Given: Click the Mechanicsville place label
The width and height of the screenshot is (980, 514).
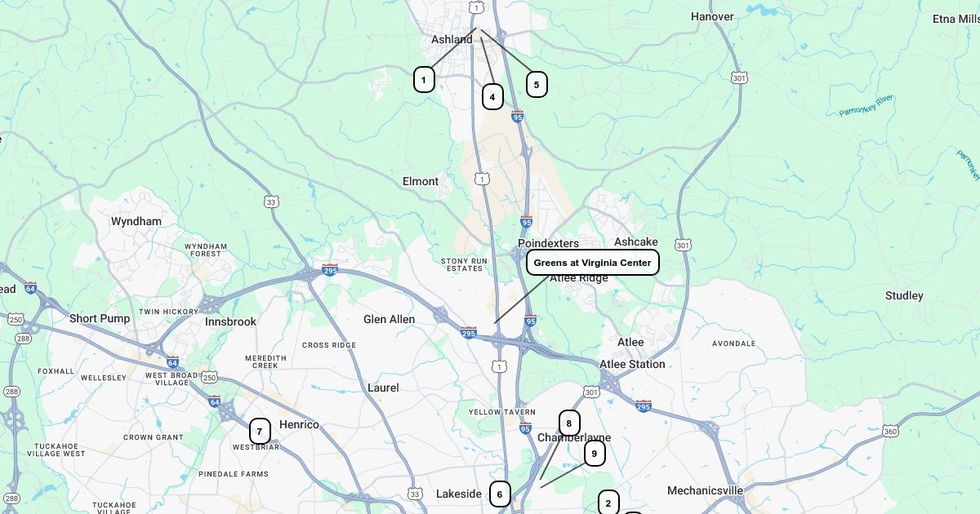Looking at the screenshot, I should [x=705, y=490].
